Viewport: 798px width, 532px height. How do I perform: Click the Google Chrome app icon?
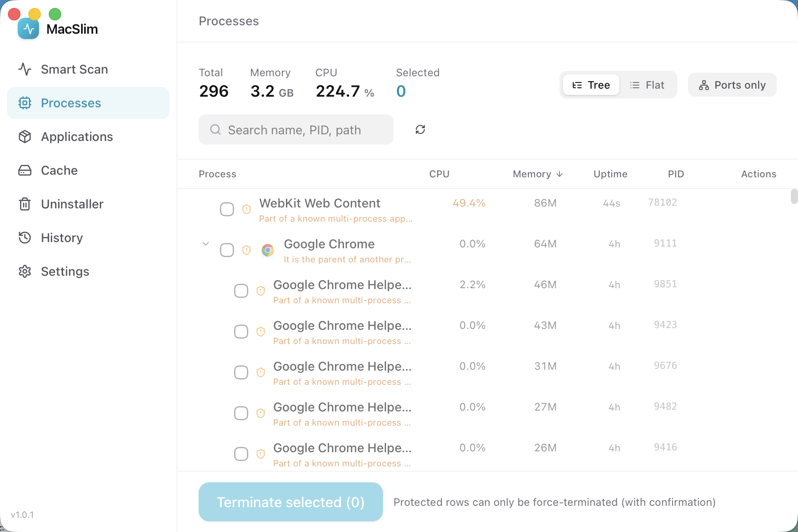268,250
